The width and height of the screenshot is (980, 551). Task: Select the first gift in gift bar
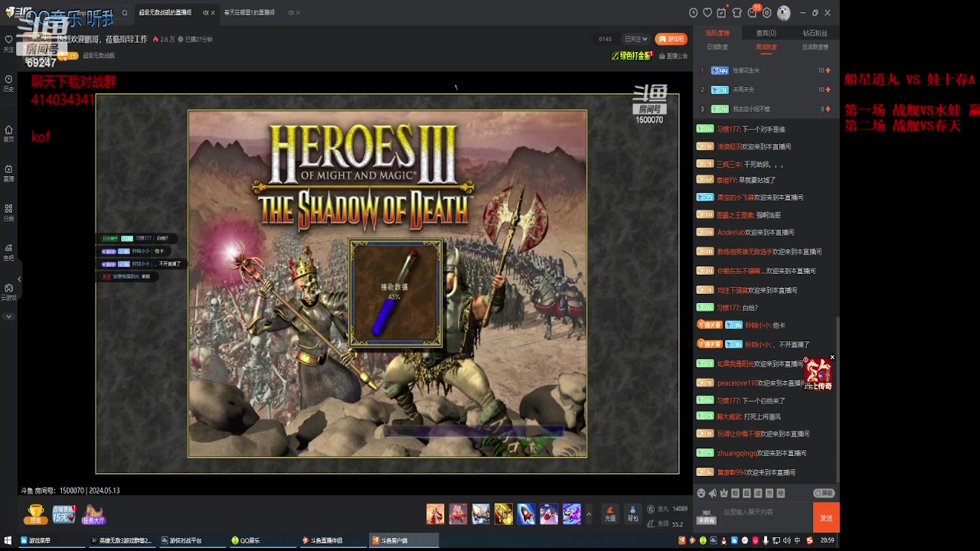pyautogui.click(x=435, y=514)
